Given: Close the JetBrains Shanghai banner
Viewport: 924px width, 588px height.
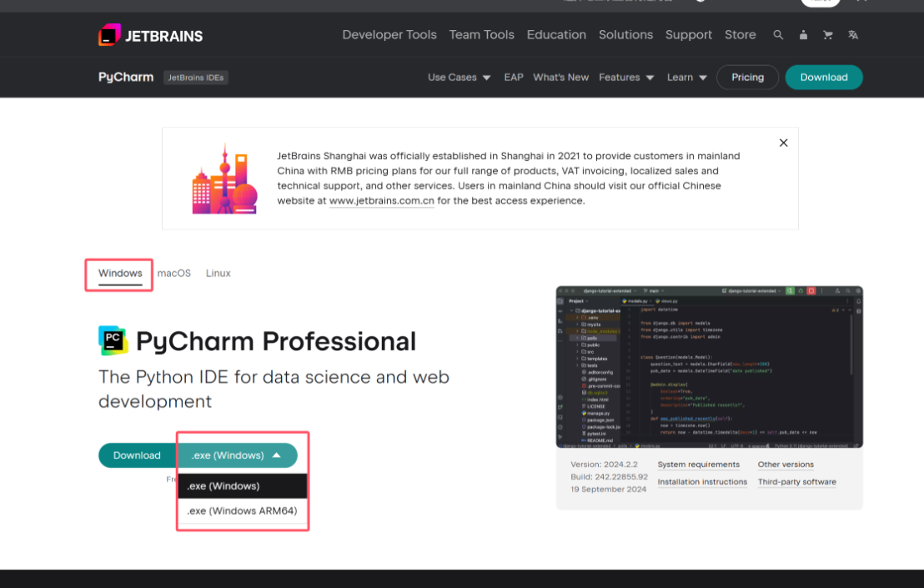Looking at the screenshot, I should [783, 143].
